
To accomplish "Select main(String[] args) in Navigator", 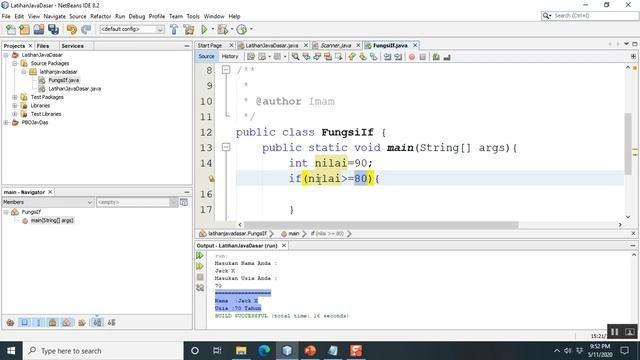I will [x=52, y=220].
